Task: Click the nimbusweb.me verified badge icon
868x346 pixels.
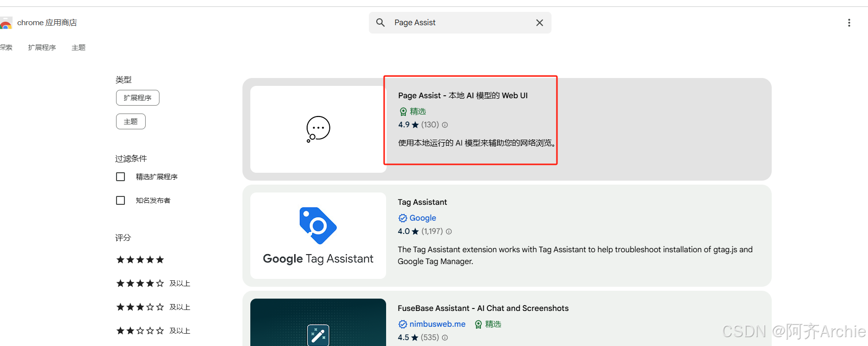Action: tap(403, 324)
